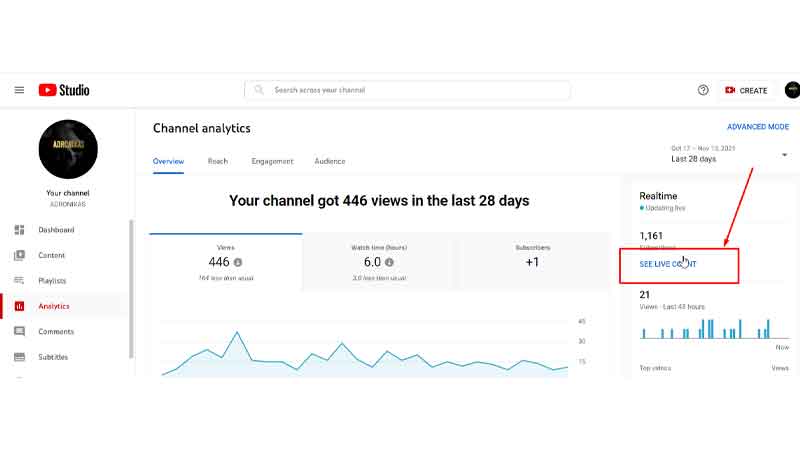Click the sidebar vertical scrollbar
This screenshot has width=800, height=450.
pos(131,289)
